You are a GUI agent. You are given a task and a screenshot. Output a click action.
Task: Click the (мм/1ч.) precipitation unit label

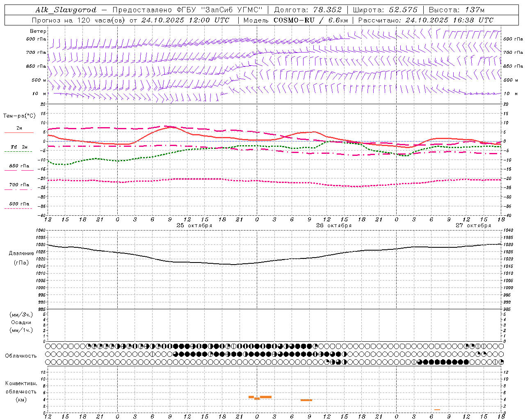pyautogui.click(x=21, y=331)
